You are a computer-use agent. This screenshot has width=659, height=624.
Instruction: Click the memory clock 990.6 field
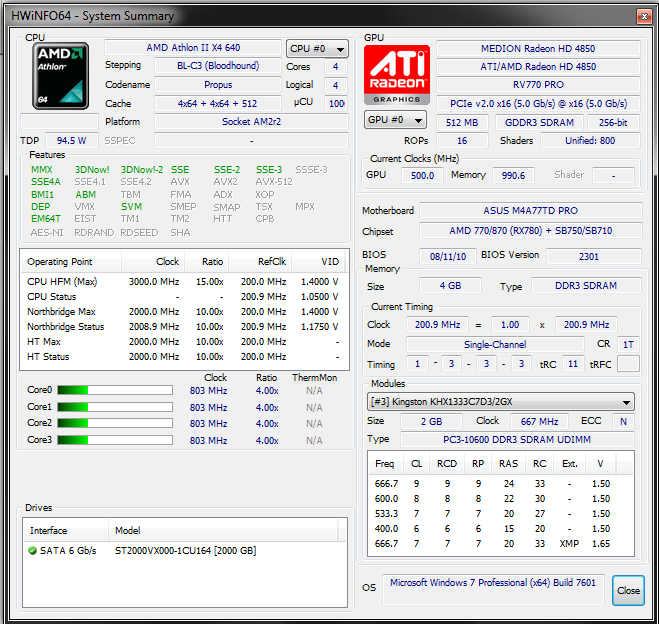pos(513,175)
